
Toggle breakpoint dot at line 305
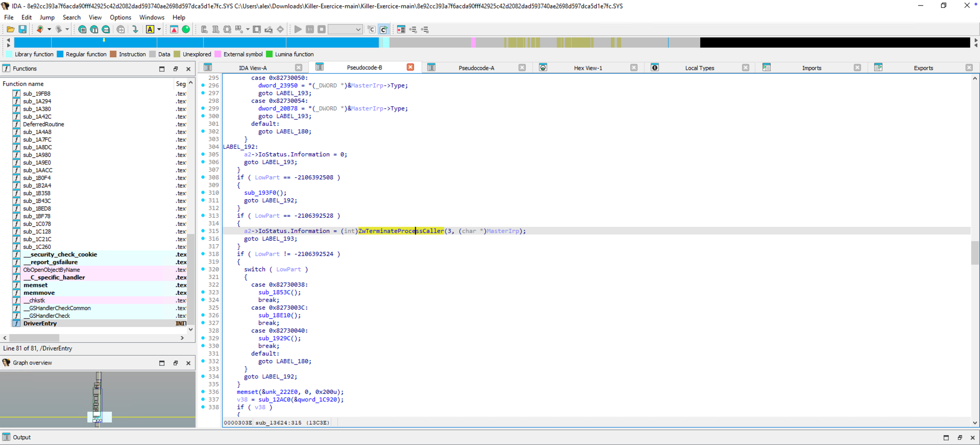point(203,154)
